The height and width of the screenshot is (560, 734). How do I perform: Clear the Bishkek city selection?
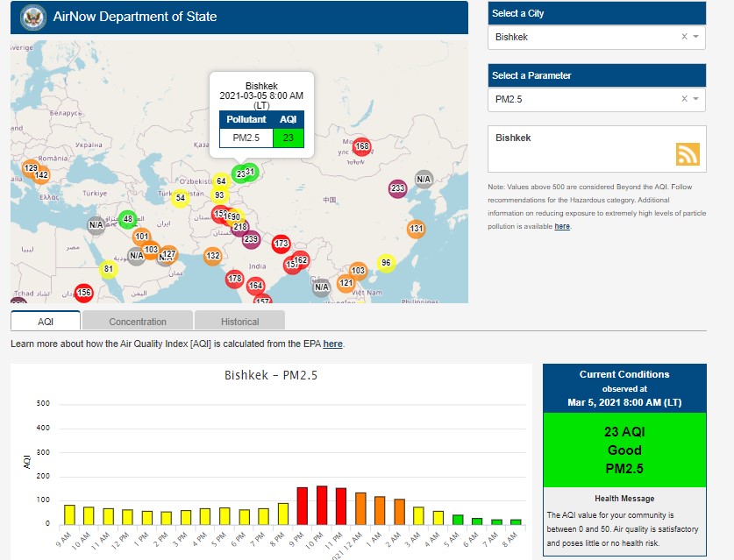click(684, 37)
